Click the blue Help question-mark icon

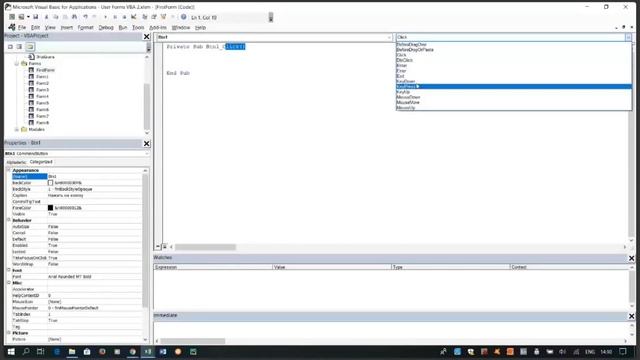click(184, 17)
